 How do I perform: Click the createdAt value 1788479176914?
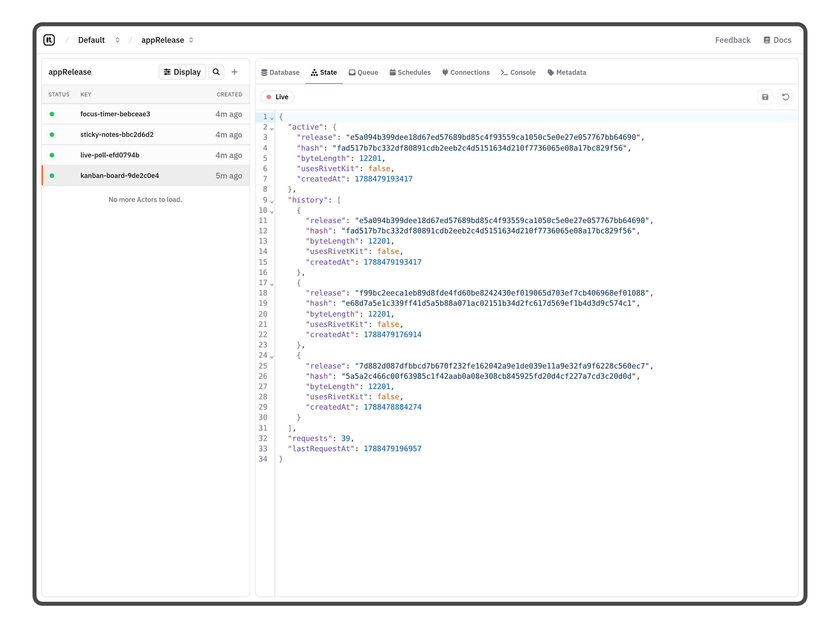[x=393, y=335]
